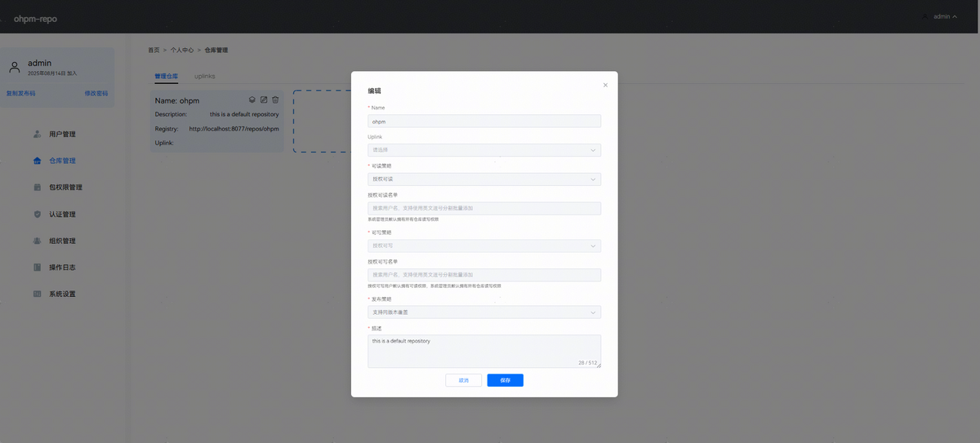Image resolution: width=980 pixels, height=443 pixels.
Task: Click the 授权可读名单 username search field
Action: coord(484,208)
